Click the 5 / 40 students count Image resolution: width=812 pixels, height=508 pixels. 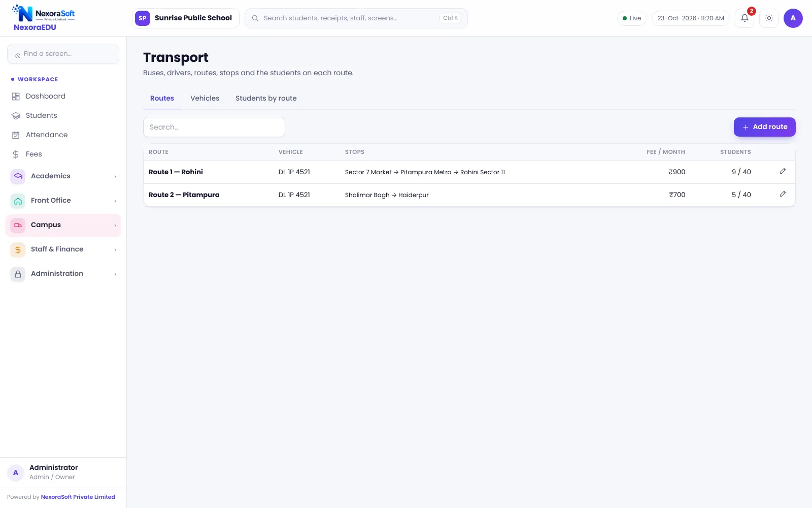(741, 195)
